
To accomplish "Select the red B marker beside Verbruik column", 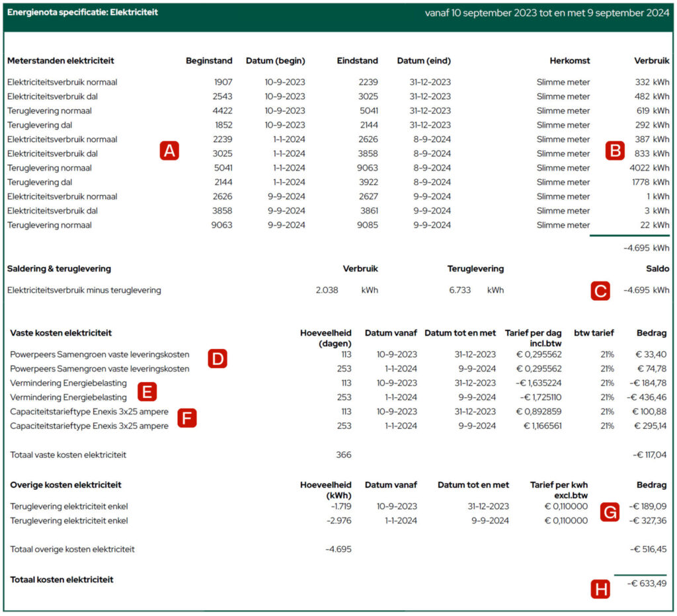I will (x=614, y=151).
